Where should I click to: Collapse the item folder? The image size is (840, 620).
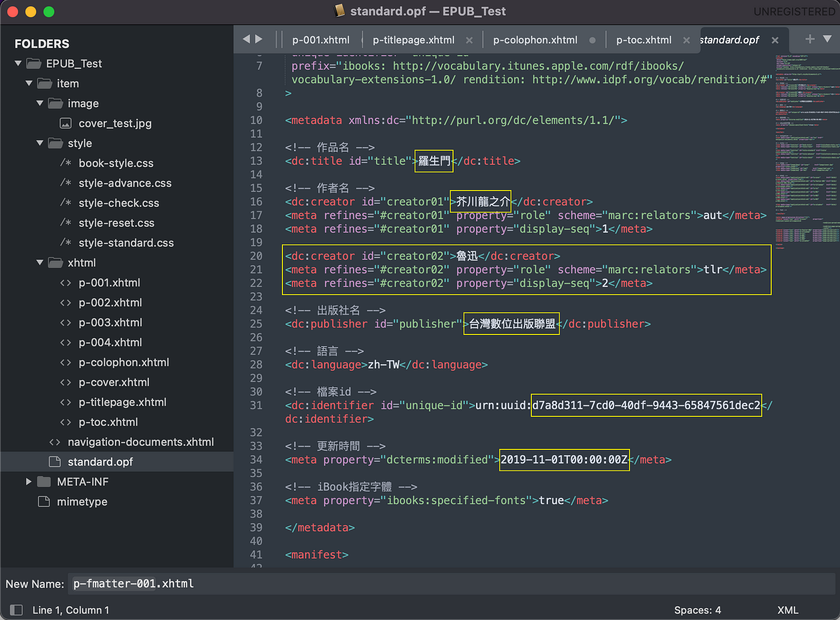click(29, 83)
